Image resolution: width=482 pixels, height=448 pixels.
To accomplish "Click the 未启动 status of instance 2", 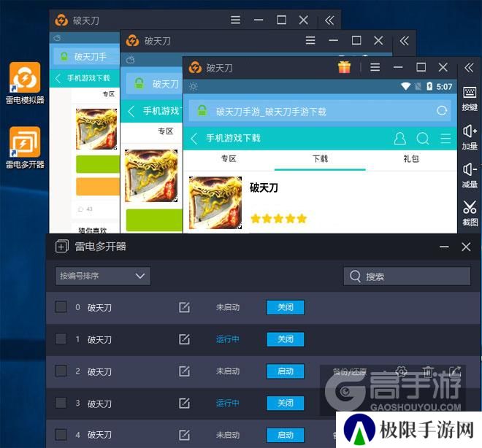I will [227, 371].
